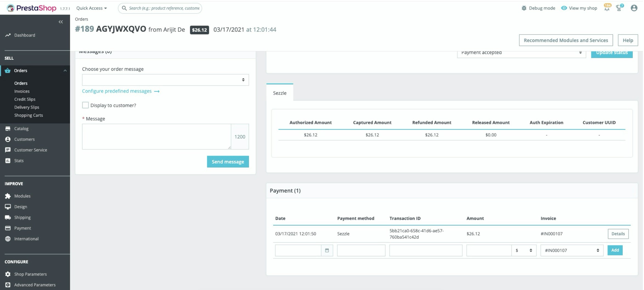Click the Debug mode bug icon
The image size is (644, 290).
click(x=524, y=8)
